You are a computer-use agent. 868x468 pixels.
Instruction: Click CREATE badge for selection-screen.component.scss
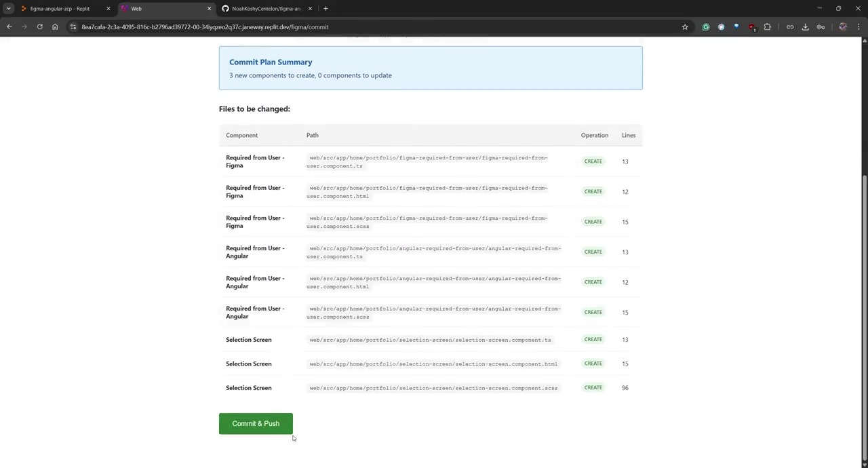pyautogui.click(x=593, y=387)
